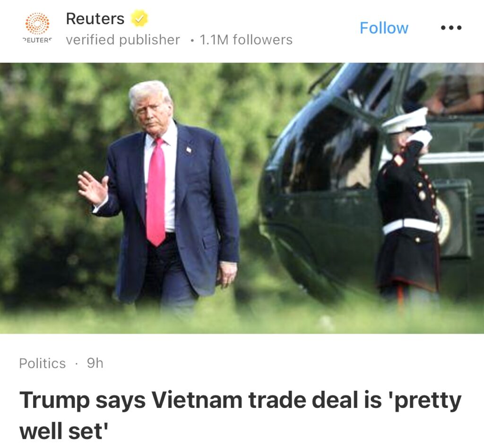
Task: Tap the orange Reuters dotted-circle logo
Action: (x=37, y=24)
